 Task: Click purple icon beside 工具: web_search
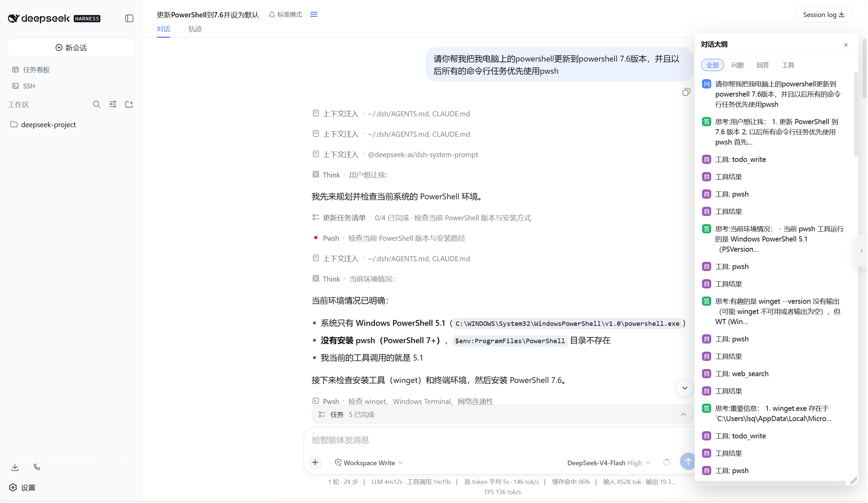point(706,374)
